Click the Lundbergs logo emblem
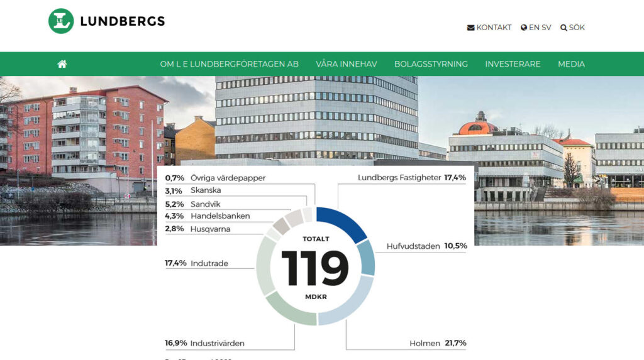The width and height of the screenshot is (644, 360). pyautogui.click(x=61, y=21)
